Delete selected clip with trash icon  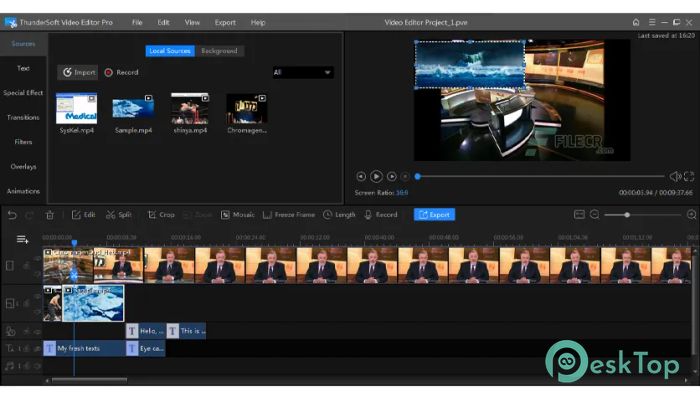pos(50,215)
